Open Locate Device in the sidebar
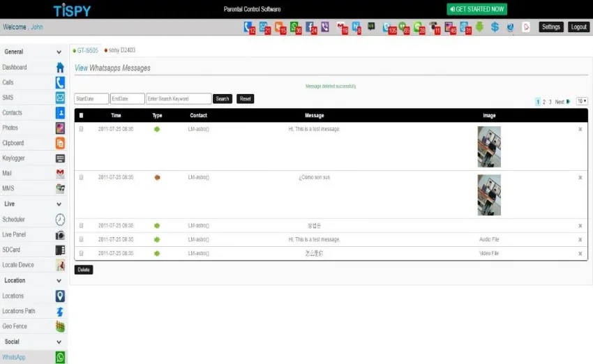This screenshot has width=593, height=364. 33,265
